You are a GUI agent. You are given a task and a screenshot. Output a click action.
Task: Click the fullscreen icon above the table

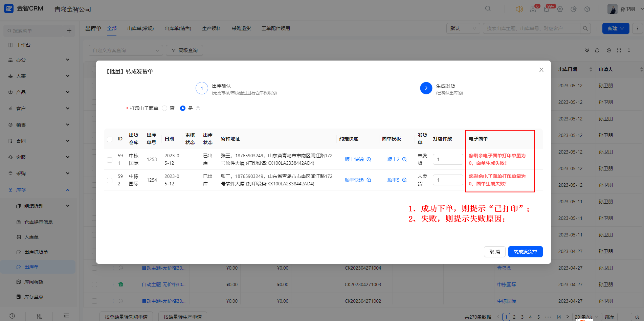click(x=619, y=50)
